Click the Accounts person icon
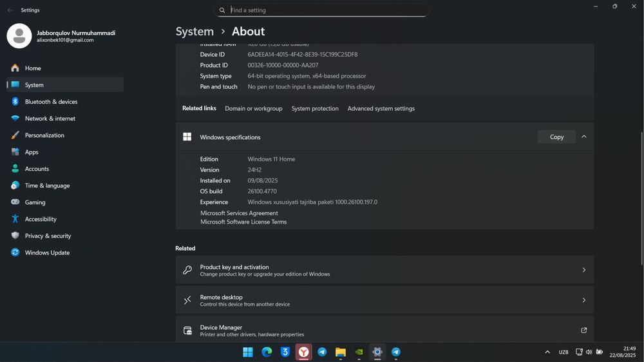 15,169
